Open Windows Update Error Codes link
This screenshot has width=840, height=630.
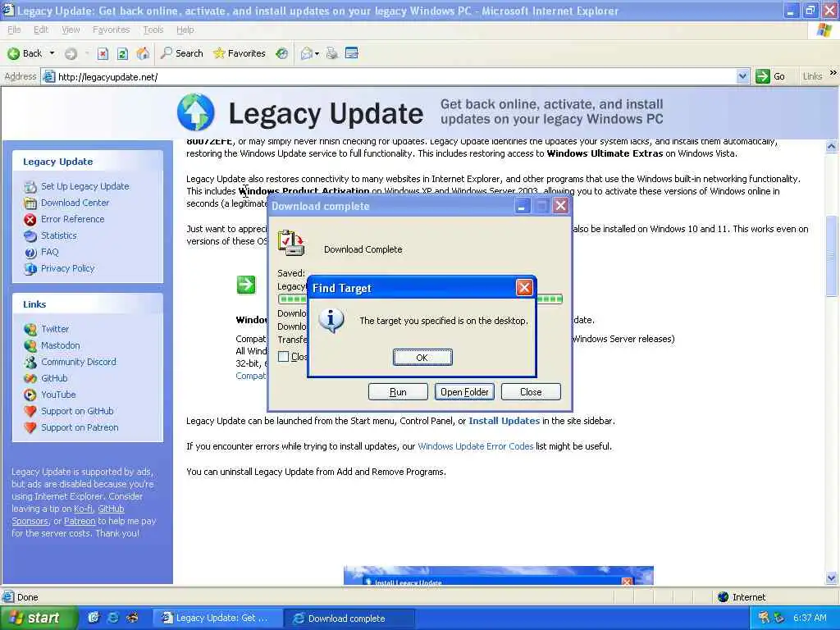coord(475,446)
